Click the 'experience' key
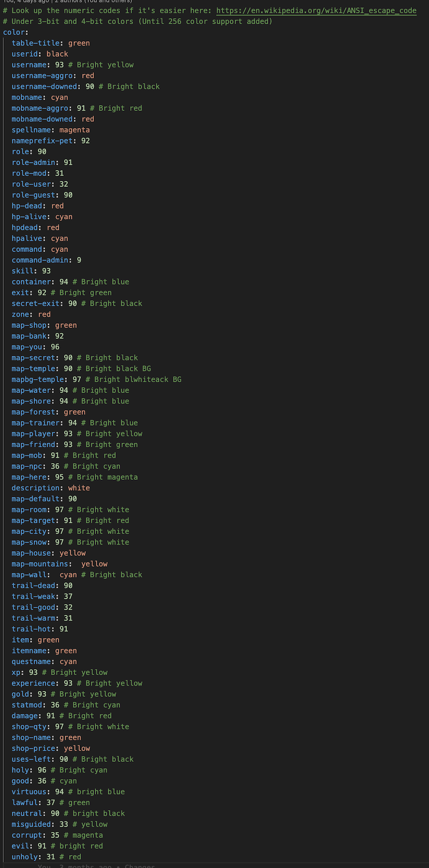The width and height of the screenshot is (429, 868). tap(33, 683)
